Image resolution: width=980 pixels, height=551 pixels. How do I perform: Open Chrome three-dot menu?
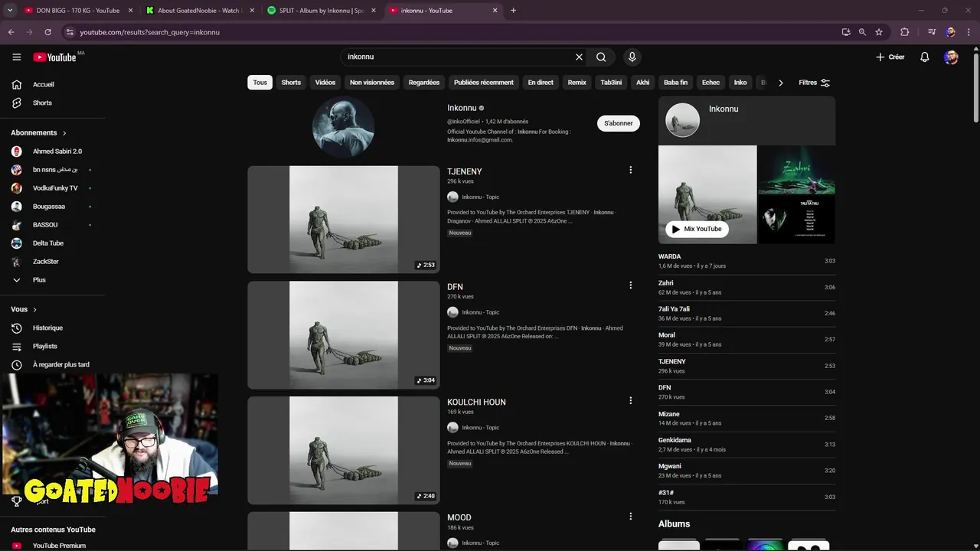[x=968, y=32]
